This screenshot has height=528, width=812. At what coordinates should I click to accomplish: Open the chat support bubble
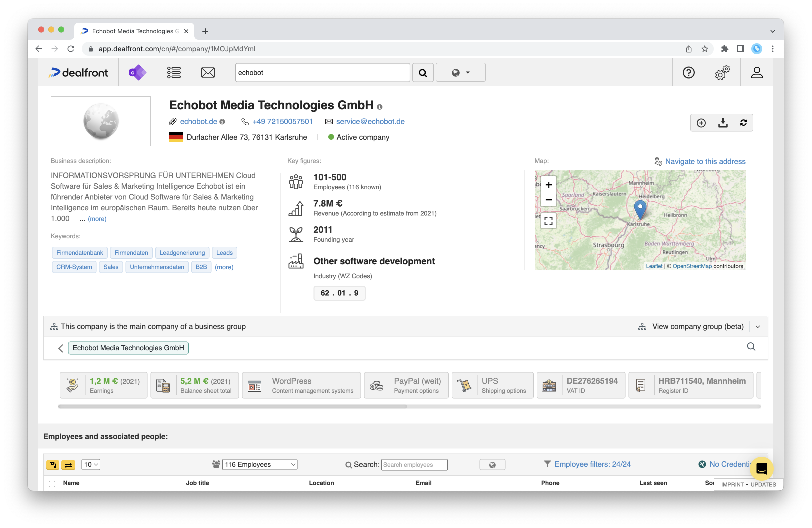pos(761,469)
